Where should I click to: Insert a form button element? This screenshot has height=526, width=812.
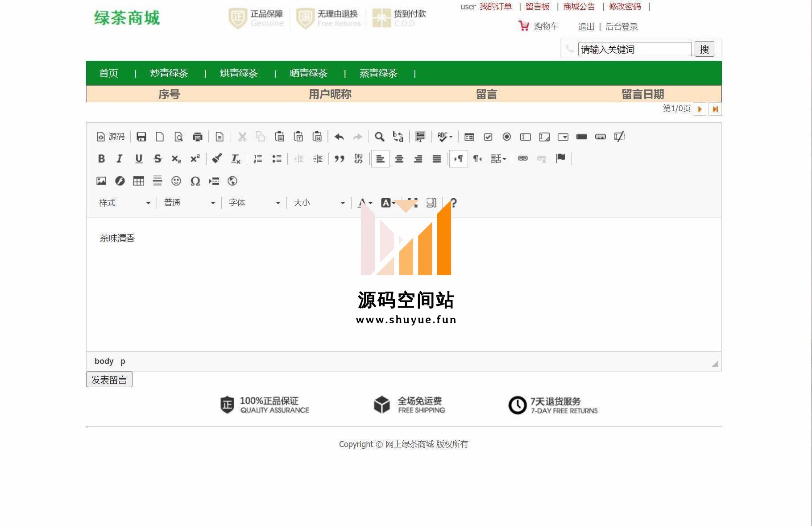(x=582, y=137)
